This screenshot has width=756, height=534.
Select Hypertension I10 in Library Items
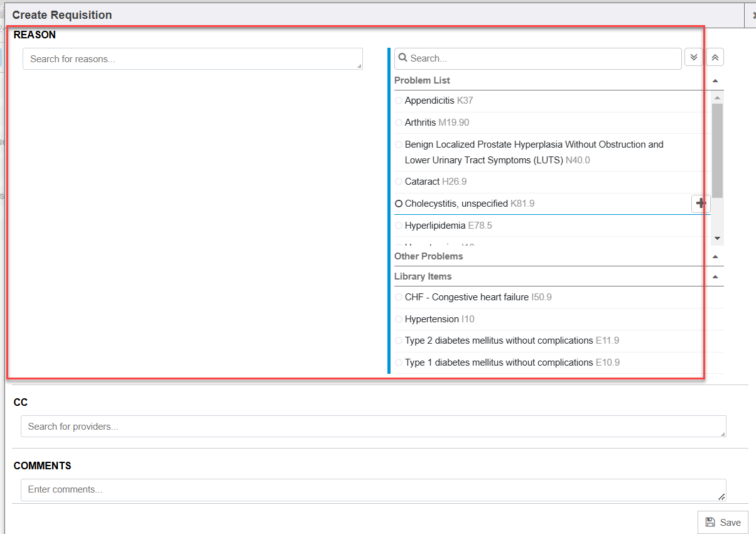click(399, 319)
